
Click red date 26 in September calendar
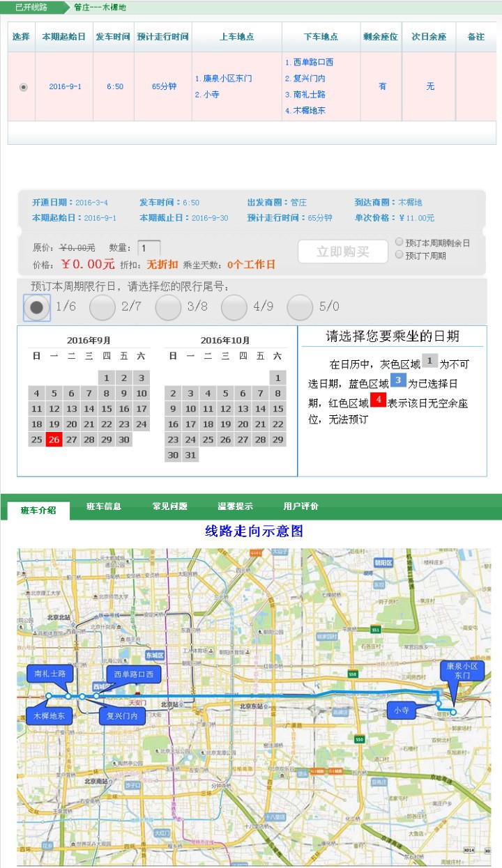point(54,440)
